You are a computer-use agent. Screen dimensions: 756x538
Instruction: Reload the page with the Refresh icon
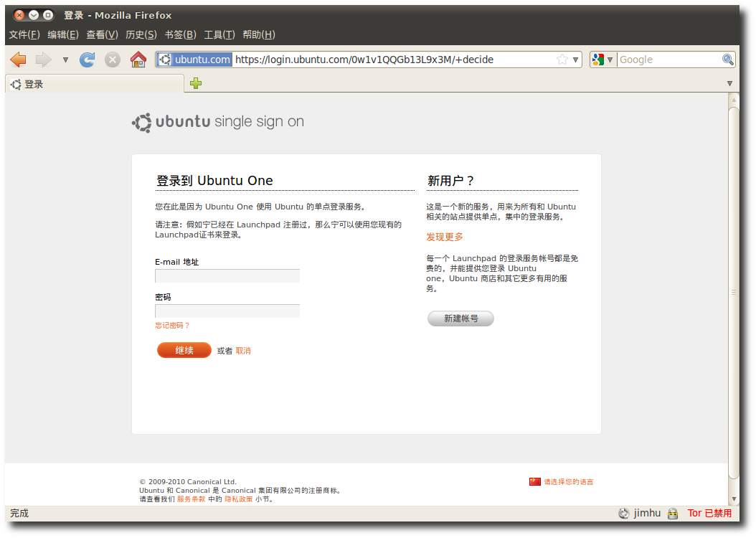click(x=88, y=60)
